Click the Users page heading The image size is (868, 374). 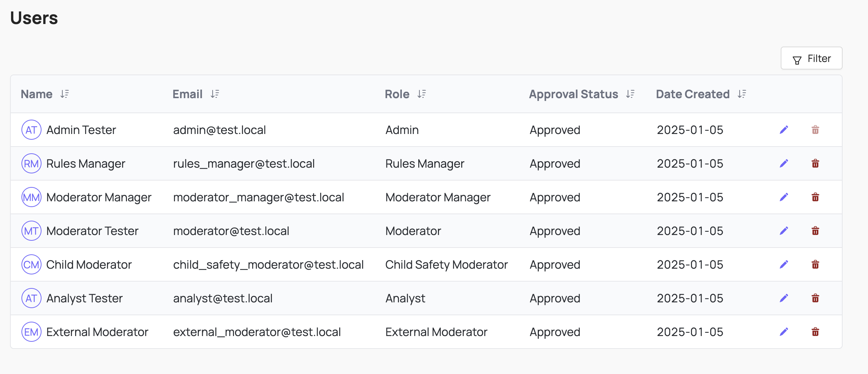pyautogui.click(x=34, y=18)
